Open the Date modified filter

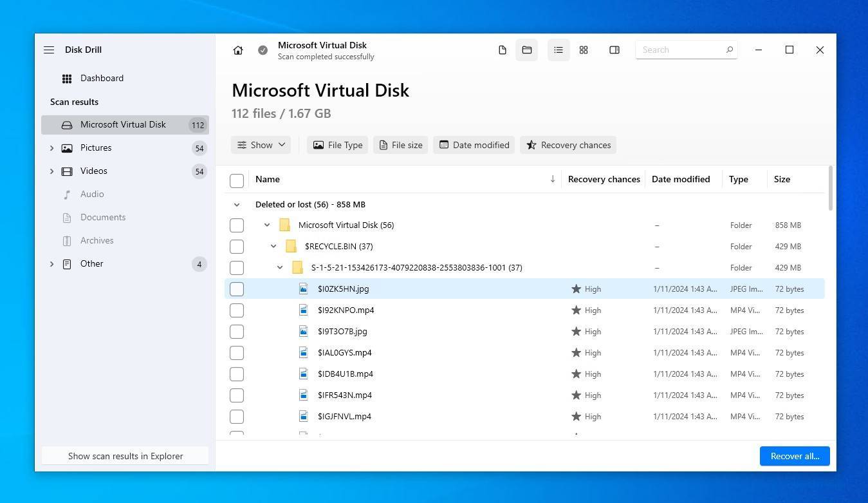pos(474,145)
